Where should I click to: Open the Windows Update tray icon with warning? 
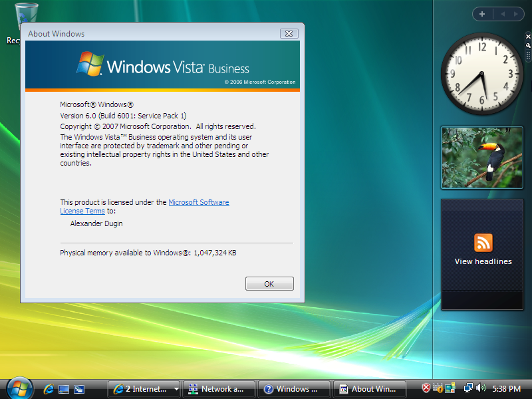click(438, 388)
